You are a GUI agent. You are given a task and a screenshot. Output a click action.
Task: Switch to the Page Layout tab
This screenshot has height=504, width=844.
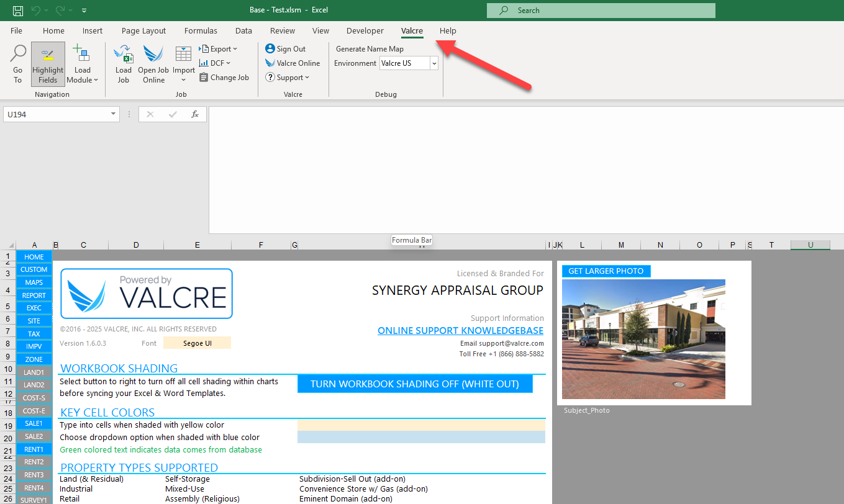143,31
